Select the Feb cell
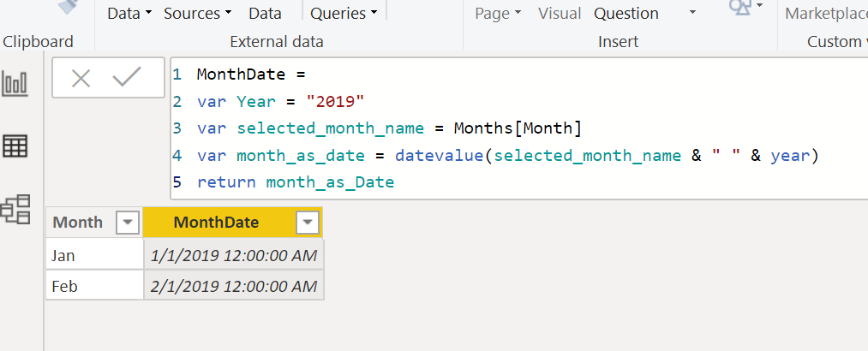 point(94,286)
